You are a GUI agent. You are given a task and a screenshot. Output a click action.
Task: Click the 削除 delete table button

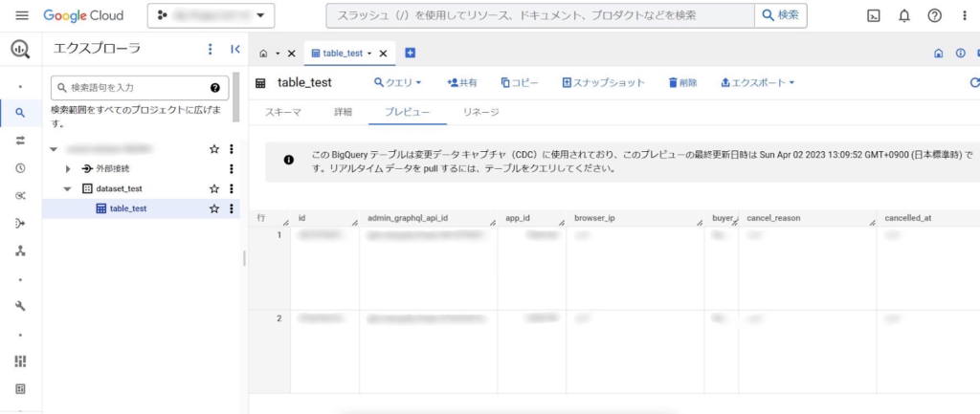click(682, 83)
